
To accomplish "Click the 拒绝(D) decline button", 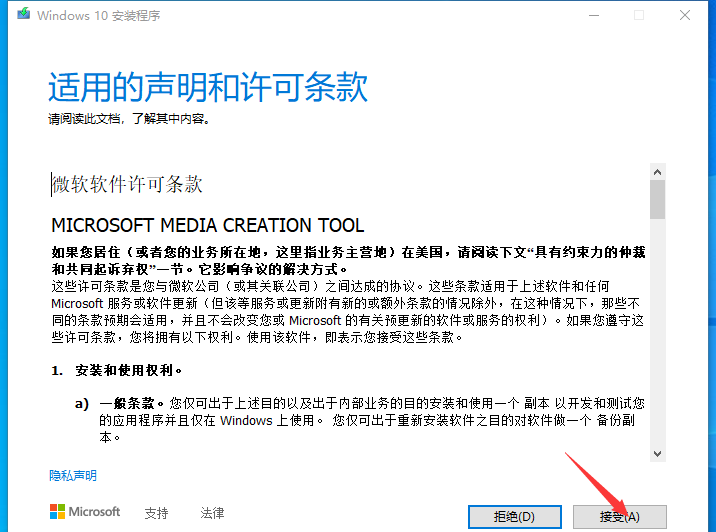I will coord(515,516).
